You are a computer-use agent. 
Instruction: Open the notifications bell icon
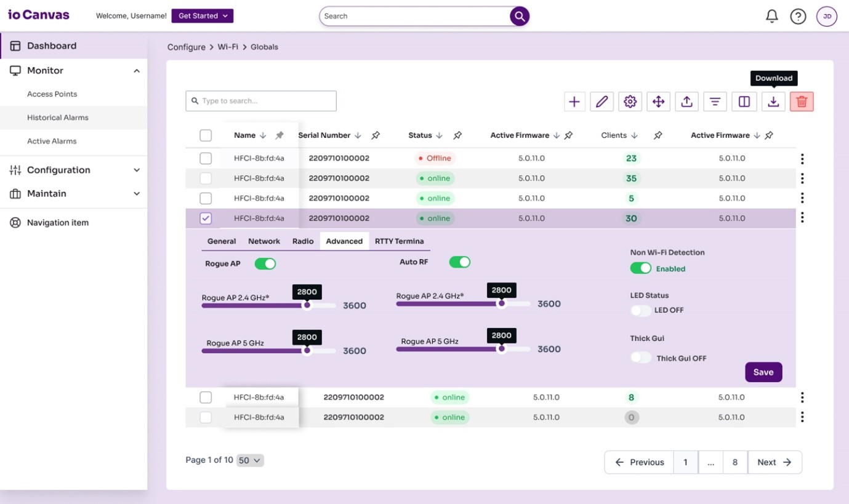click(771, 17)
